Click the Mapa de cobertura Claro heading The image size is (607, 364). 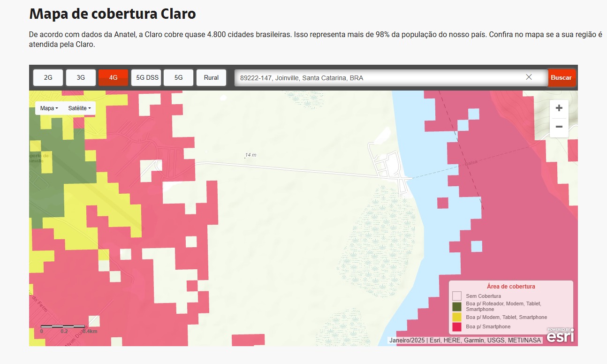pos(113,14)
